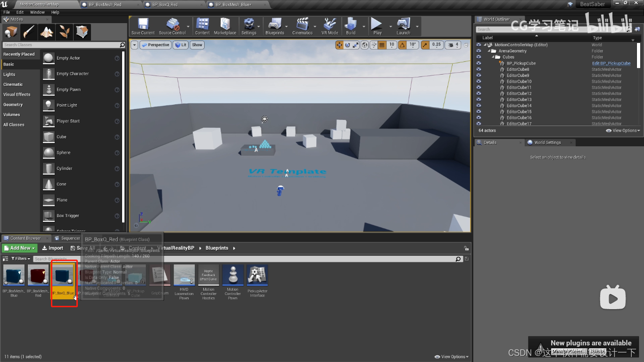
Task: Select the Geometry Editing mode icon
Action: [82, 32]
